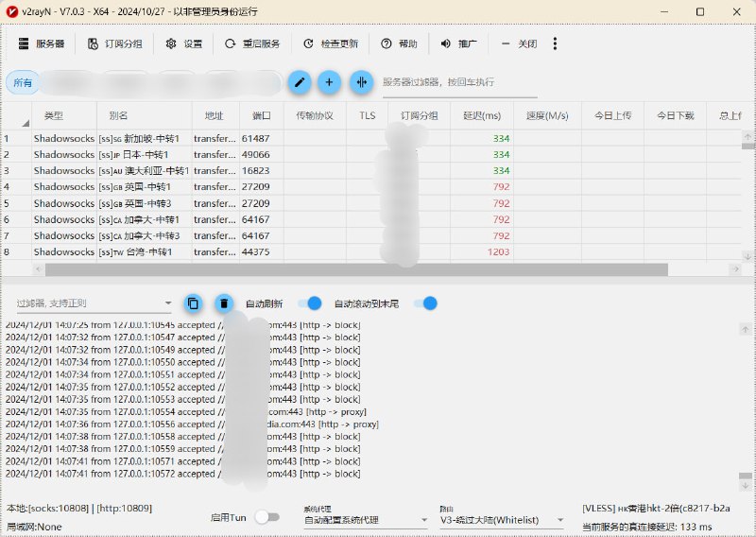Open the three-dot more options menu
This screenshot has height=537, width=756.
coord(555,43)
